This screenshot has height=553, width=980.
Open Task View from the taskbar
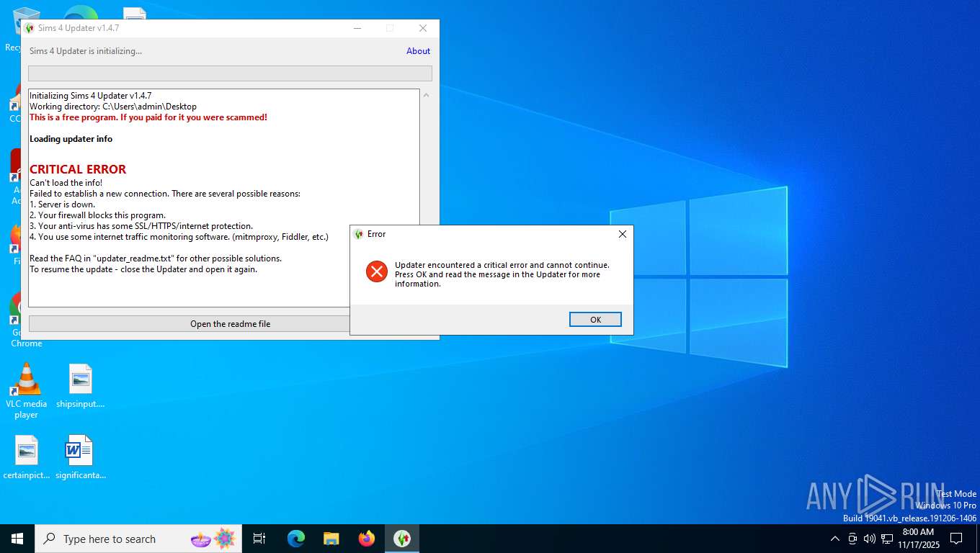[259, 539]
